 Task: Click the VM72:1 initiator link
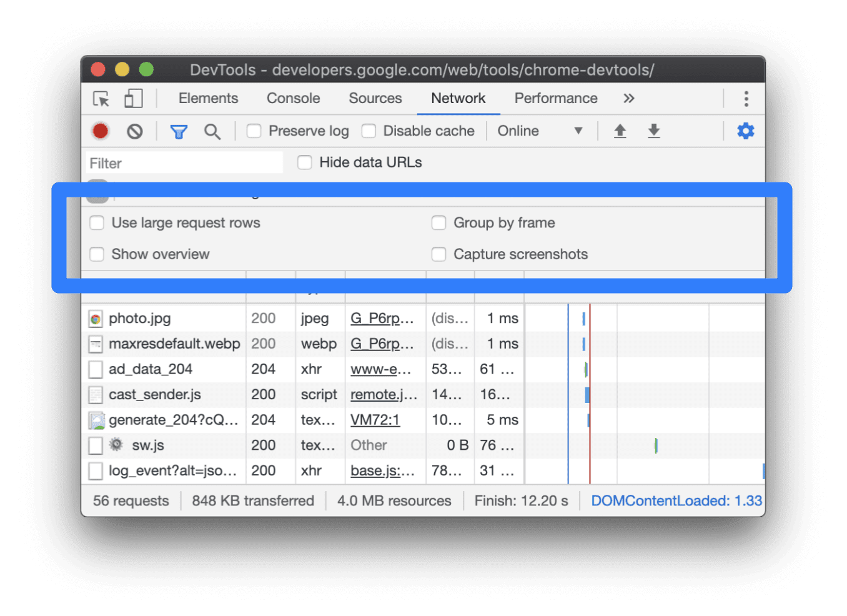click(375, 420)
